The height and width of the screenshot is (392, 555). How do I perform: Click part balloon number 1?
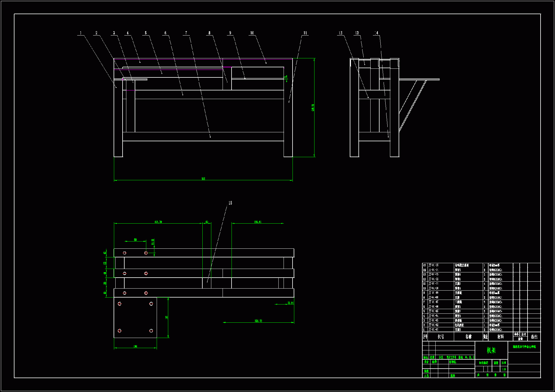81,33
